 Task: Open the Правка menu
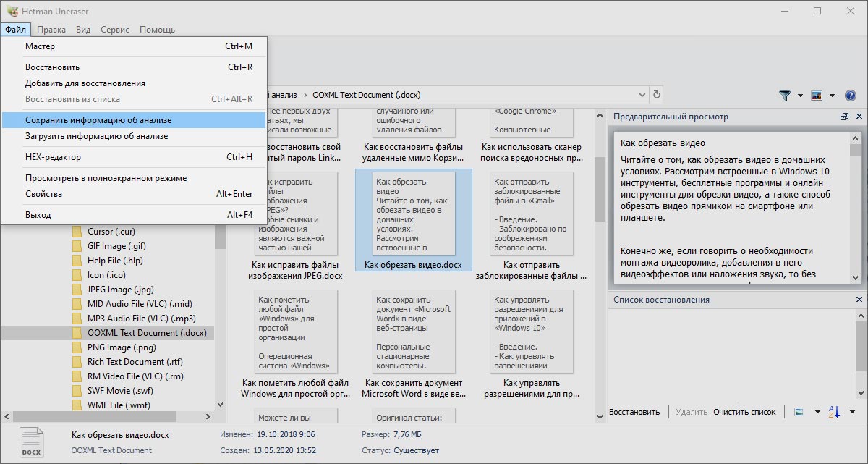[x=51, y=30]
